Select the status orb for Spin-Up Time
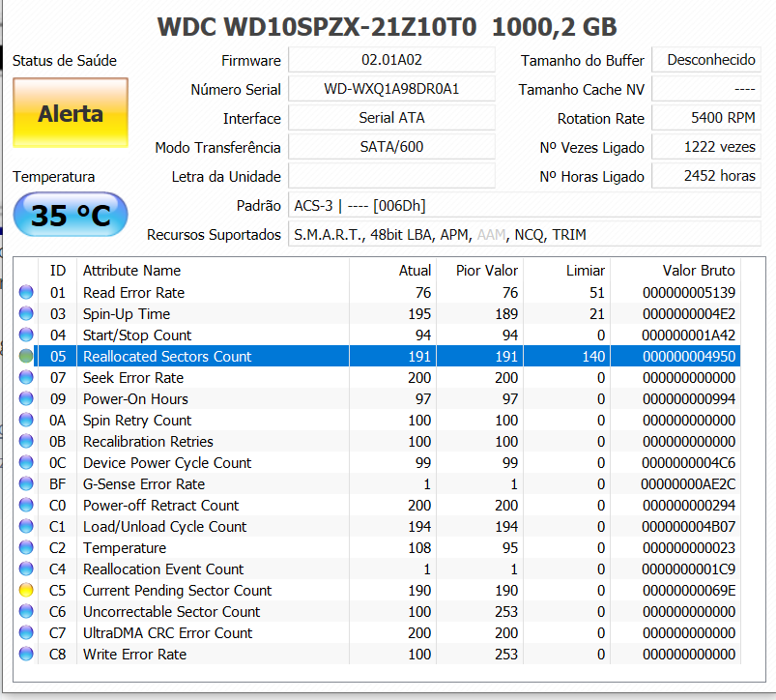Viewport: 776px width, 700px height. click(26, 313)
